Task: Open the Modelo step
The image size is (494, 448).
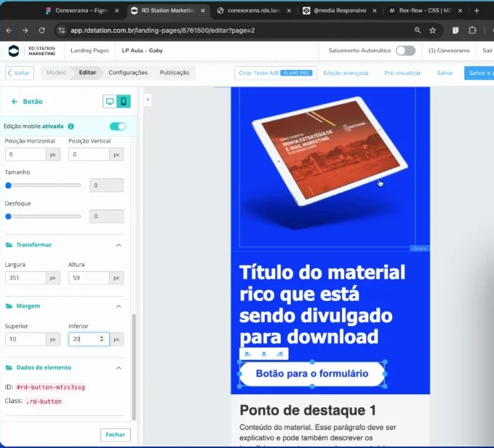Action: [57, 73]
